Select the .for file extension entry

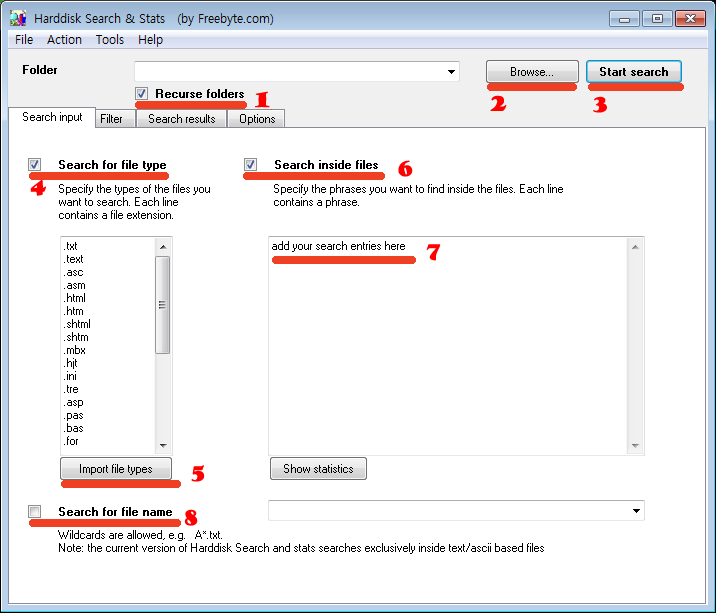pyautogui.click(x=71, y=441)
